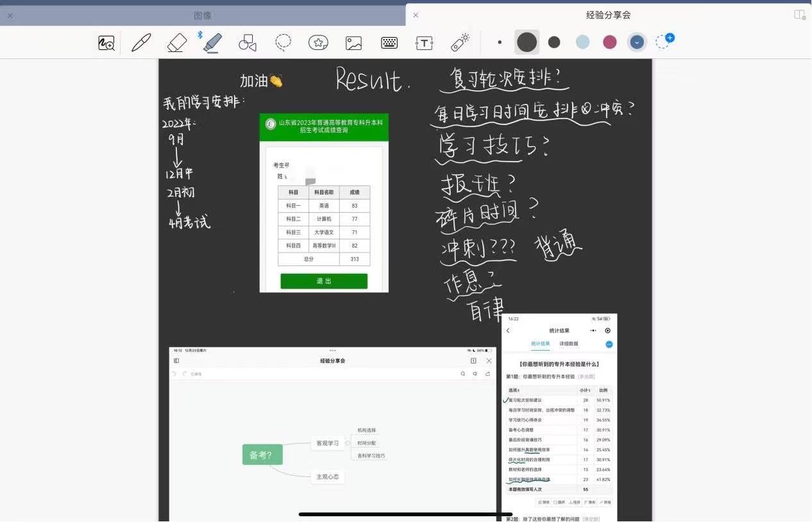Screen dimensions: 812x522
Task: Expand the selected blue color options
Action: tap(637, 42)
